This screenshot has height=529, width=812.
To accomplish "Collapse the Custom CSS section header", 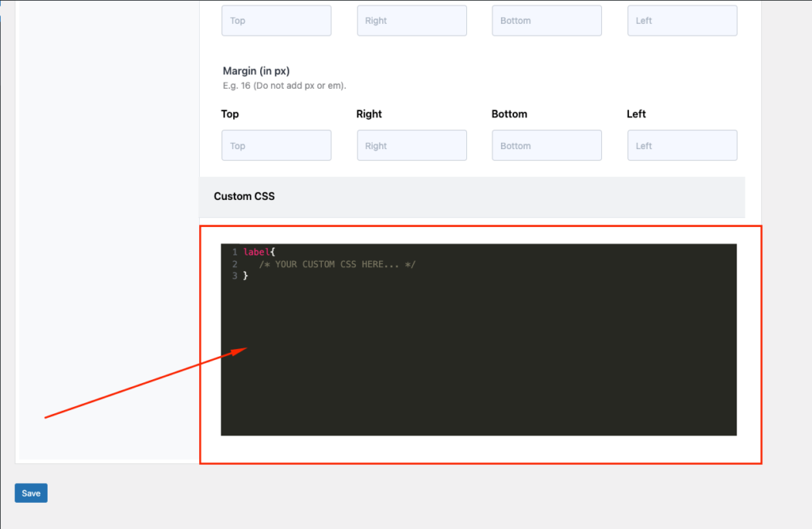I will click(472, 197).
